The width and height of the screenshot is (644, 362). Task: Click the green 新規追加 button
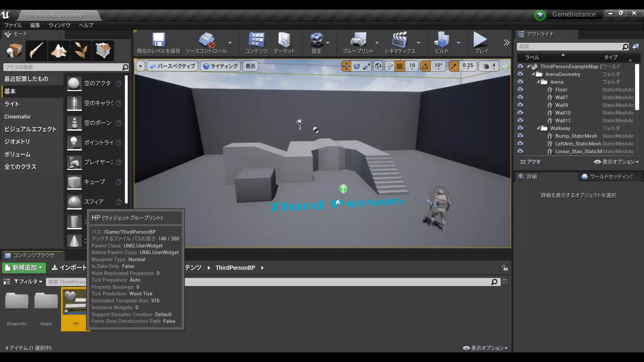(24, 268)
